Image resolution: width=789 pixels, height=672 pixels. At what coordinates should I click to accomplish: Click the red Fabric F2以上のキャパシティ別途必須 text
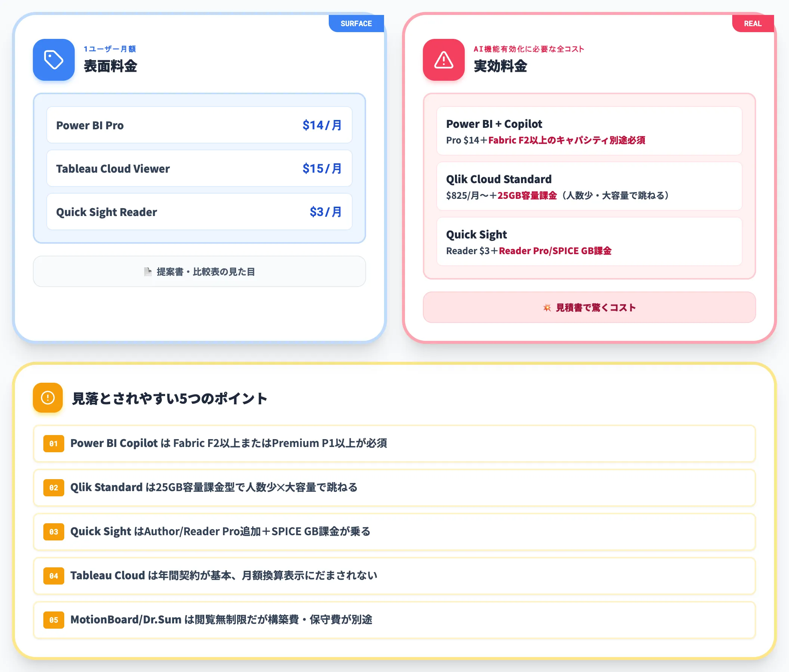567,140
